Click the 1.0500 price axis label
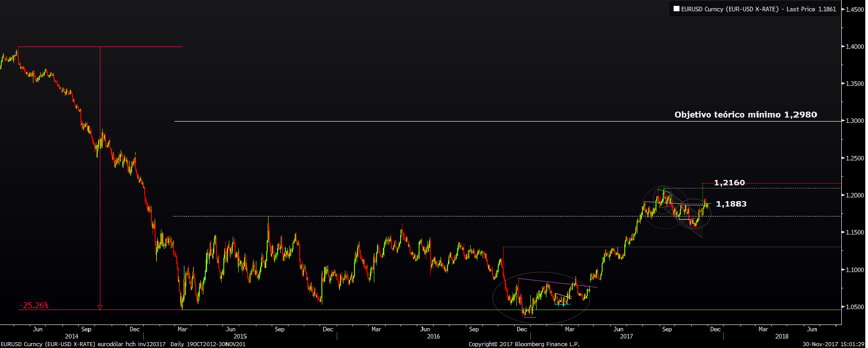The width and height of the screenshot is (868, 348). pyautogui.click(x=854, y=307)
